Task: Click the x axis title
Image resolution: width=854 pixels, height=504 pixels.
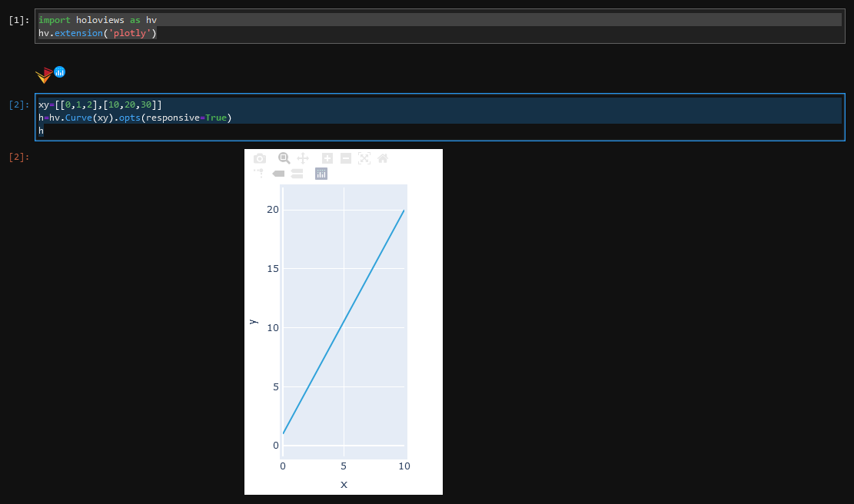Action: (344, 484)
